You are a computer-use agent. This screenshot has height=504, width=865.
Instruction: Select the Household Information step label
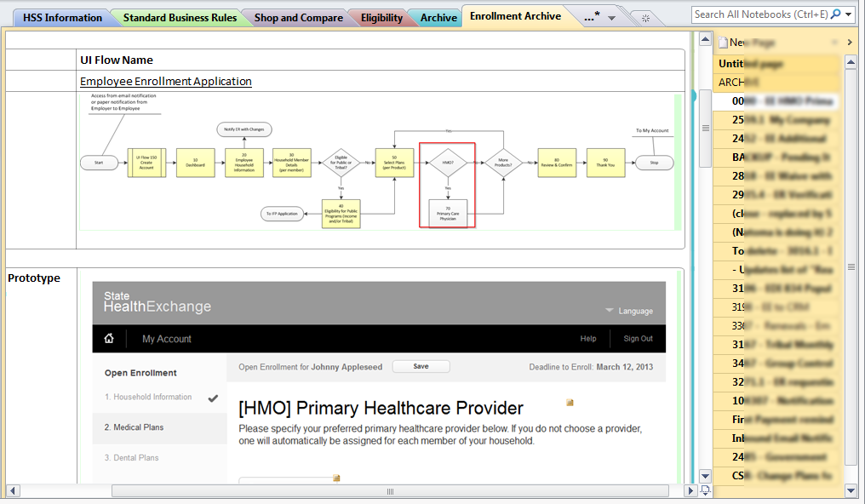tap(148, 397)
